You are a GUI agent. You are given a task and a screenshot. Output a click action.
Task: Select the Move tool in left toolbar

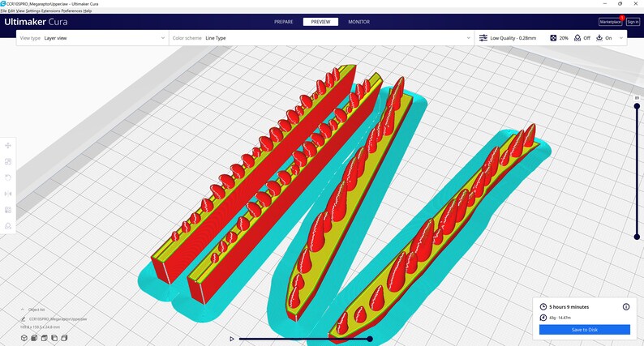[x=8, y=145]
